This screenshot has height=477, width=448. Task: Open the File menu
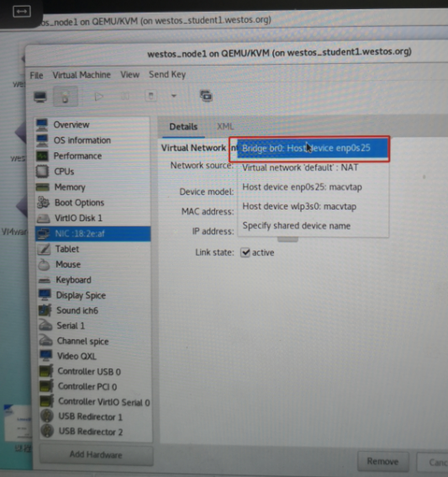pyautogui.click(x=36, y=76)
